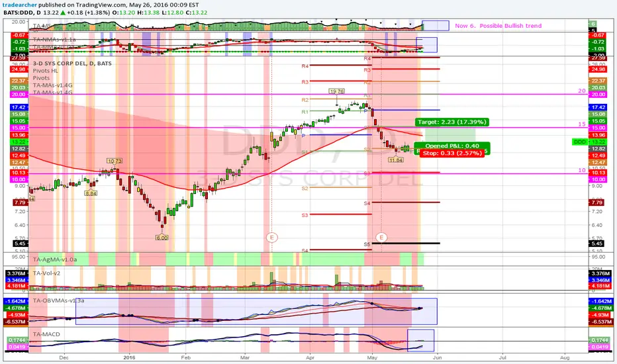Click the Jul label on the time axis
This screenshot has height=364, width=617.
coord(502,357)
